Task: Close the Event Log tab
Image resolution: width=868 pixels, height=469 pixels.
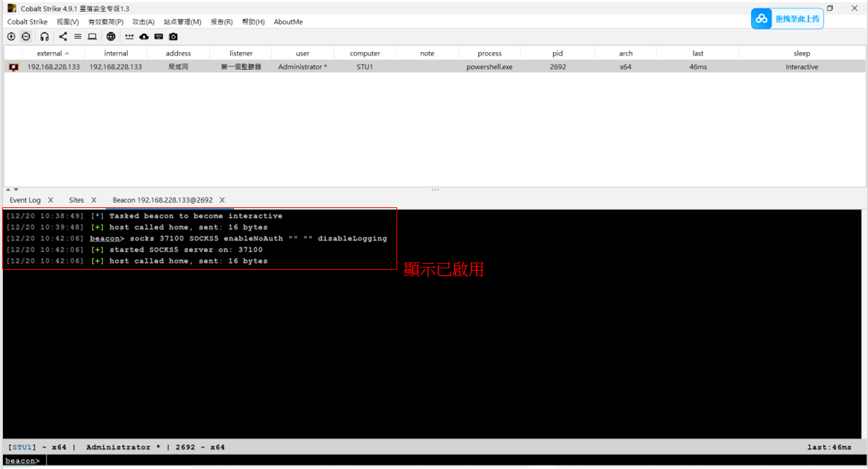Action: pyautogui.click(x=50, y=200)
